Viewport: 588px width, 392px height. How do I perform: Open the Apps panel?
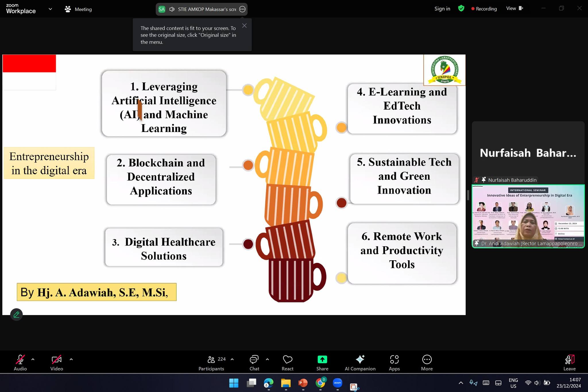pyautogui.click(x=394, y=363)
